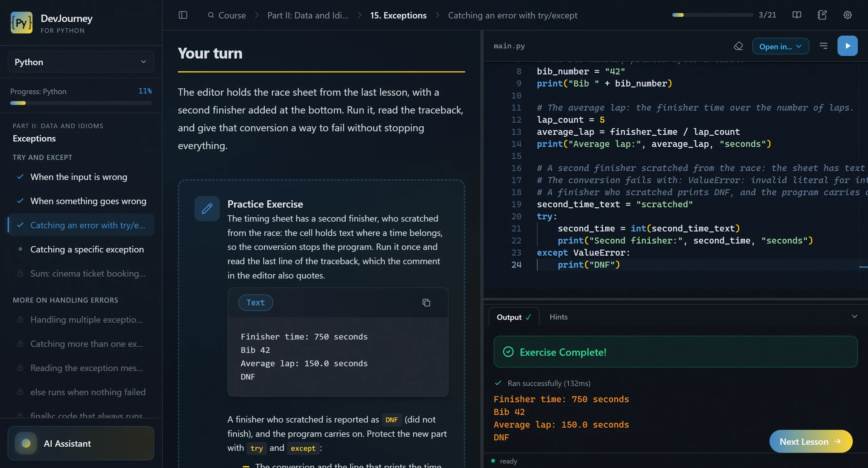Screen dimensions: 868x468
Task: Open the 15. Exceptions breadcrumb
Action: (398, 15)
